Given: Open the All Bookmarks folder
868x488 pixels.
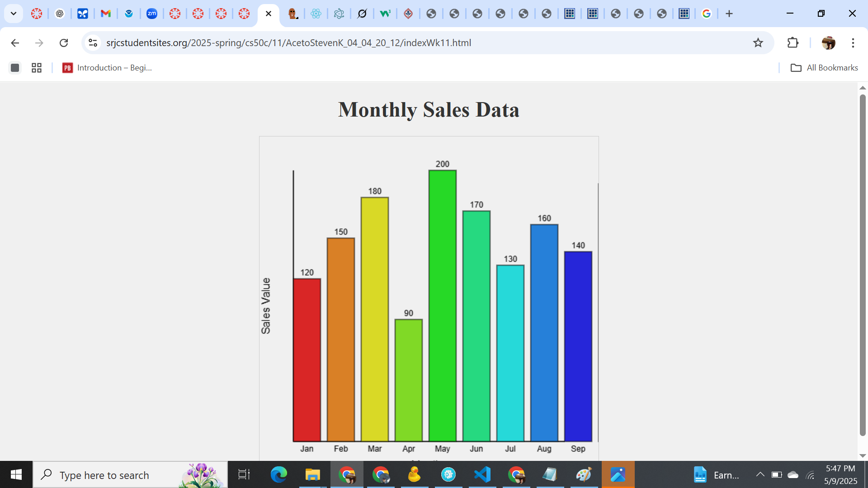Looking at the screenshot, I should pos(824,68).
